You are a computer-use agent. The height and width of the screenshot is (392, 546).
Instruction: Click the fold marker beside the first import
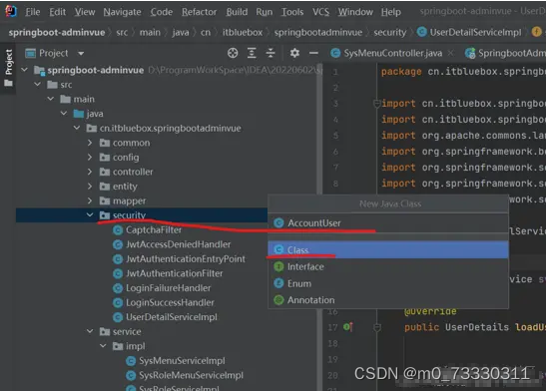click(x=376, y=104)
